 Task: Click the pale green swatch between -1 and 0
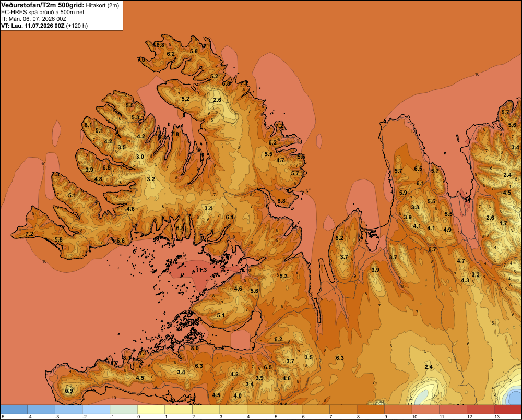(x=124, y=409)
